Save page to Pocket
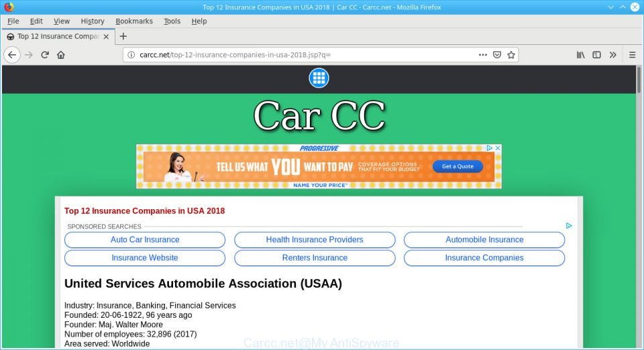 click(x=497, y=54)
